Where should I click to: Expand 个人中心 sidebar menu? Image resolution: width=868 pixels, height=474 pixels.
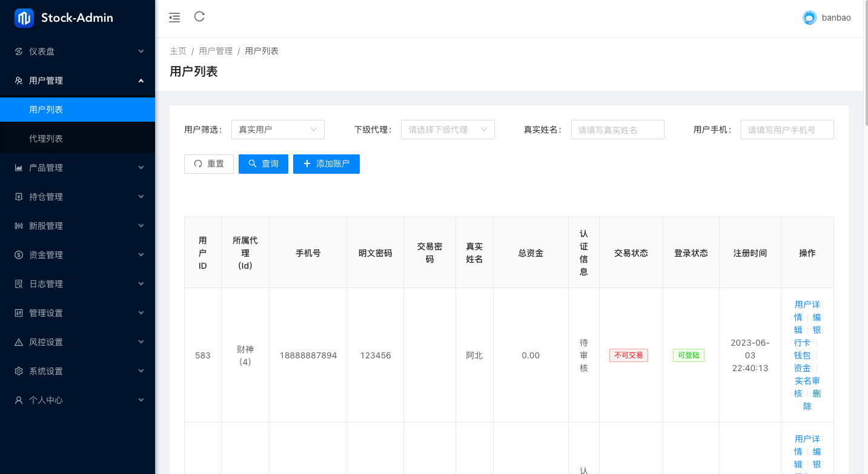(x=78, y=400)
